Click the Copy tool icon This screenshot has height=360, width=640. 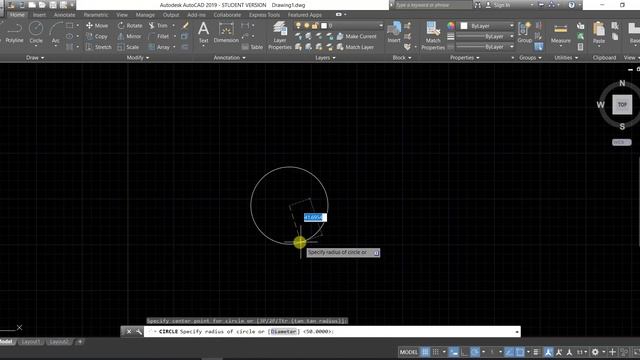tap(89, 36)
